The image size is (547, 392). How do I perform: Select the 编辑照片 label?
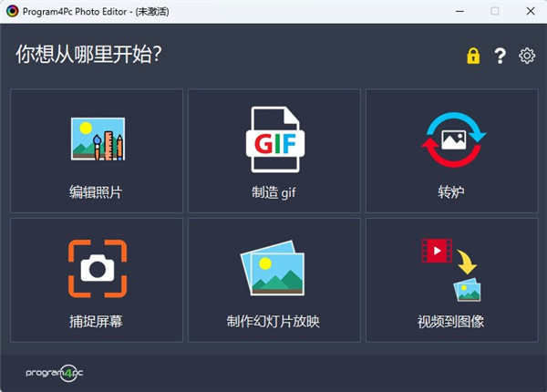96,192
